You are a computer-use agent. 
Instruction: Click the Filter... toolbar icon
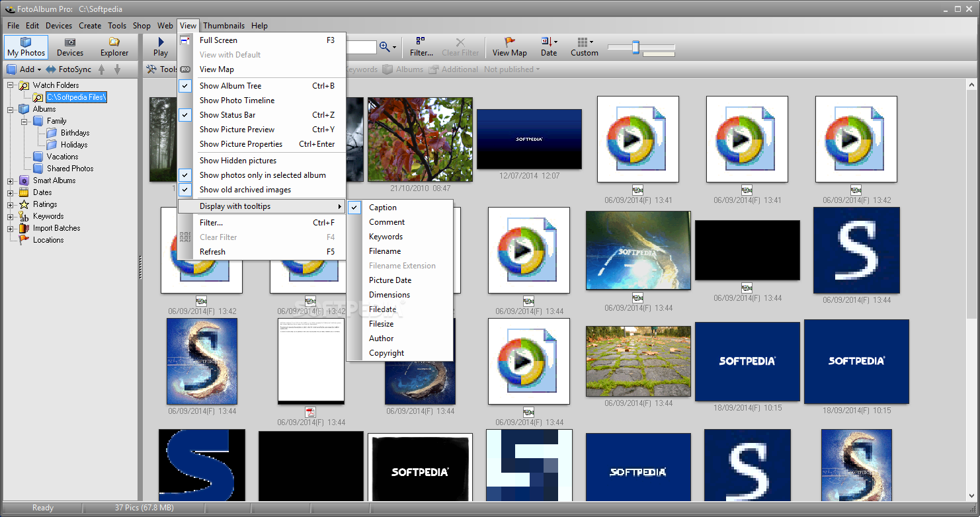(421, 42)
